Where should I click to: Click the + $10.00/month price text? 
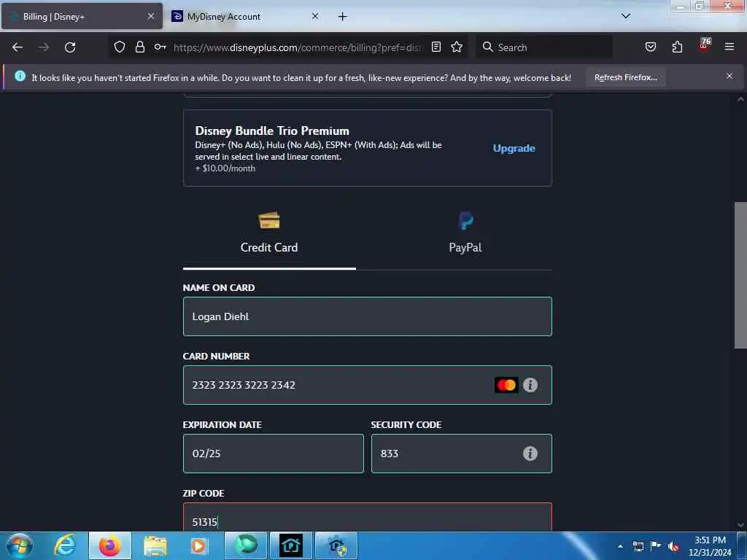pos(225,168)
